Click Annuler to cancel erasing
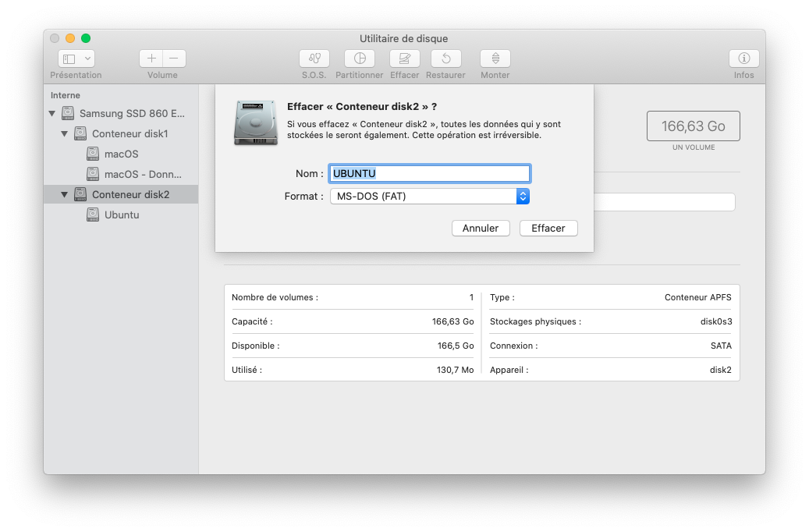Screen dimensions: 809x532 pyautogui.click(x=481, y=228)
